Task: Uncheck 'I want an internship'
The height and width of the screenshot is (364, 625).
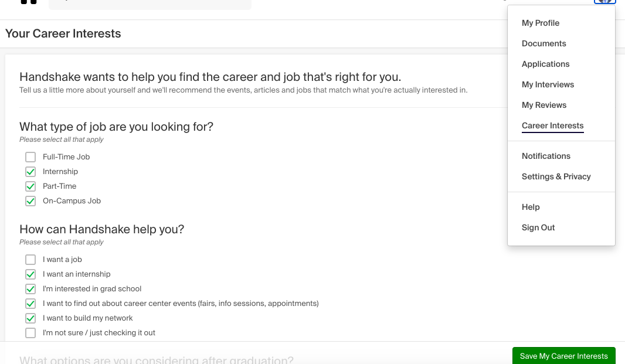Action: point(30,274)
